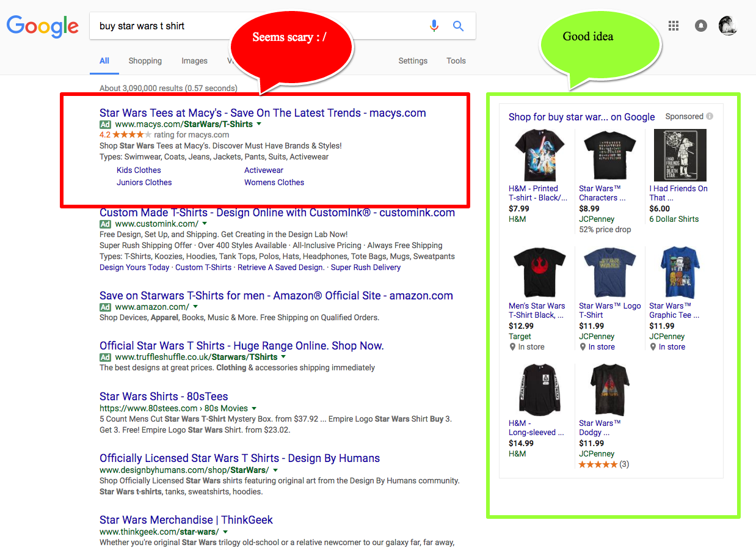Expand dropdown arrow beside designbyhumans.com URL
The image size is (756, 550).
point(275,470)
